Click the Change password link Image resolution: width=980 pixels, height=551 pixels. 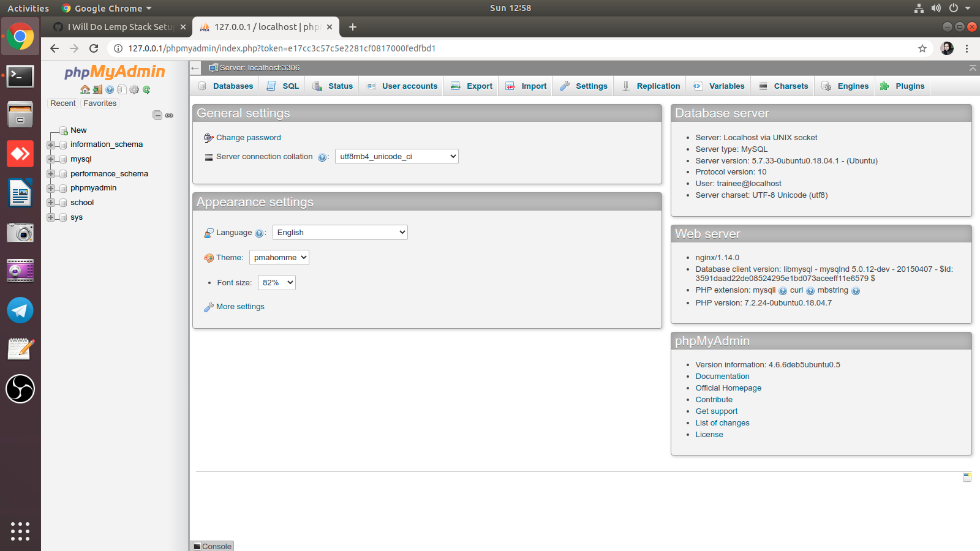[249, 138]
